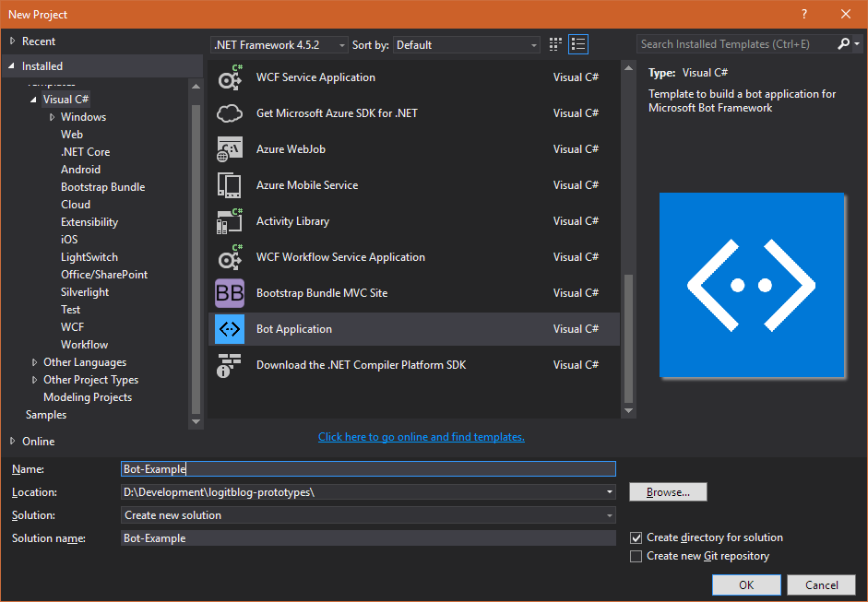Select the Extensibility category
868x602 pixels.
[x=89, y=222]
